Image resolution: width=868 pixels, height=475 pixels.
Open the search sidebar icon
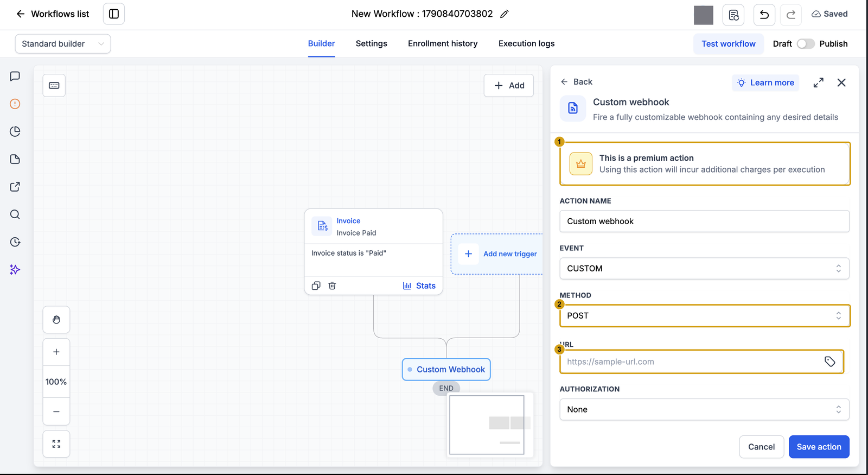15,214
